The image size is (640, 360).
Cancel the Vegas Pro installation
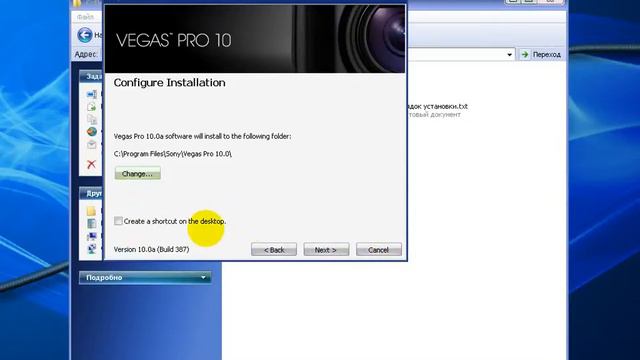(378, 250)
